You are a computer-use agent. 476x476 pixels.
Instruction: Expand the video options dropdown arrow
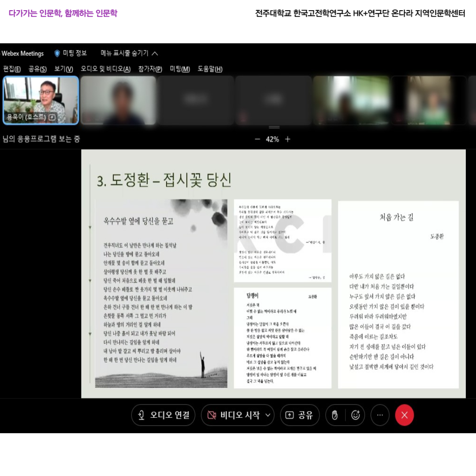(x=268, y=415)
